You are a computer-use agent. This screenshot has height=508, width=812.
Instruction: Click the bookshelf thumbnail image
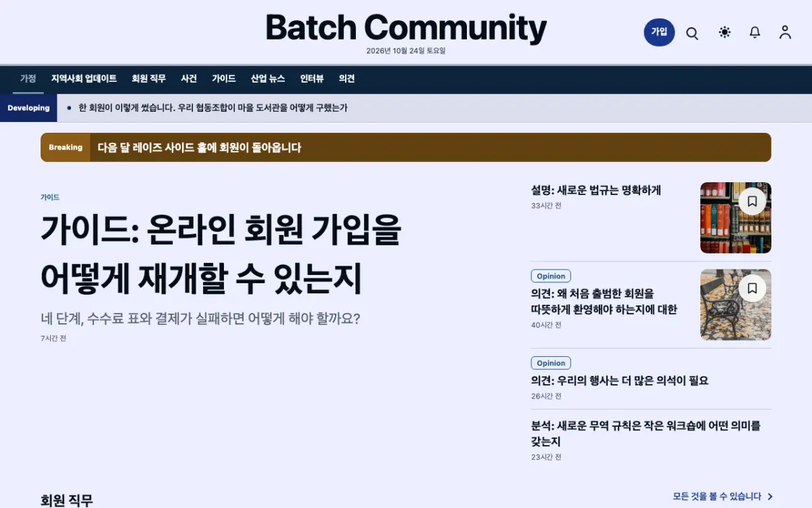[736, 217]
